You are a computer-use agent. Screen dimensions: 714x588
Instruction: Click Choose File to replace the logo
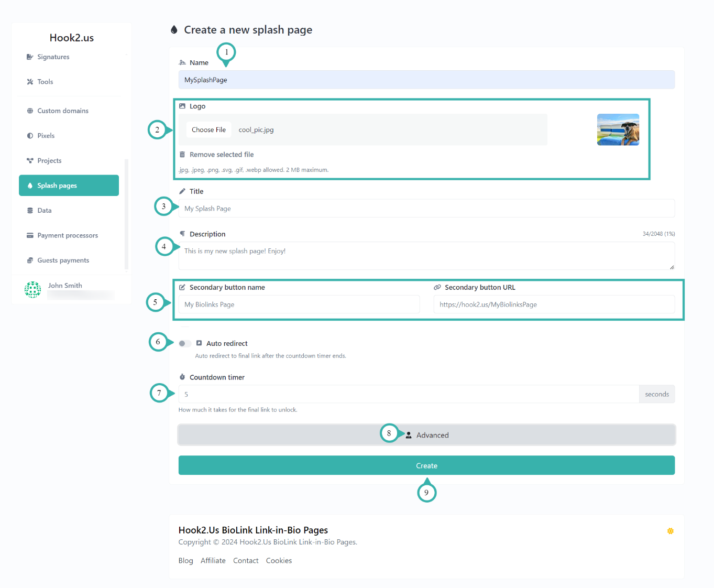(208, 129)
